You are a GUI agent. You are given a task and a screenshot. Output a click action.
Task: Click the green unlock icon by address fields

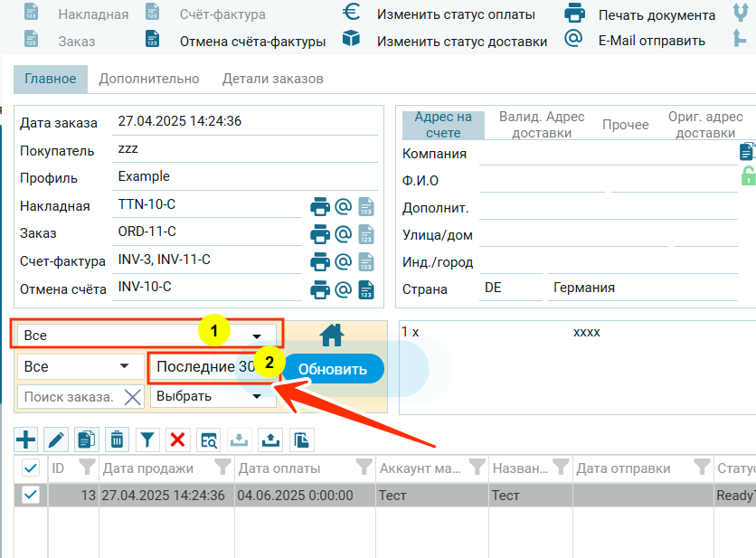pyautogui.click(x=748, y=176)
